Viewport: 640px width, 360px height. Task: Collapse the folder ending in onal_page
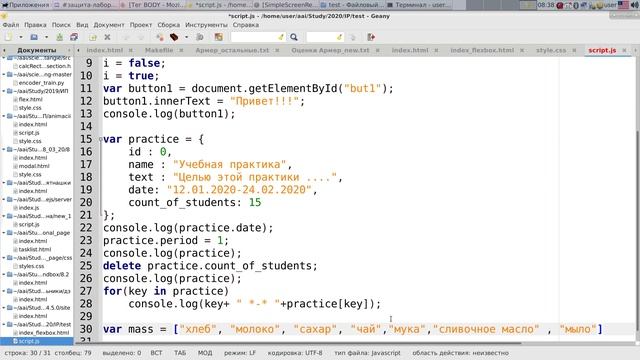coord(4,233)
